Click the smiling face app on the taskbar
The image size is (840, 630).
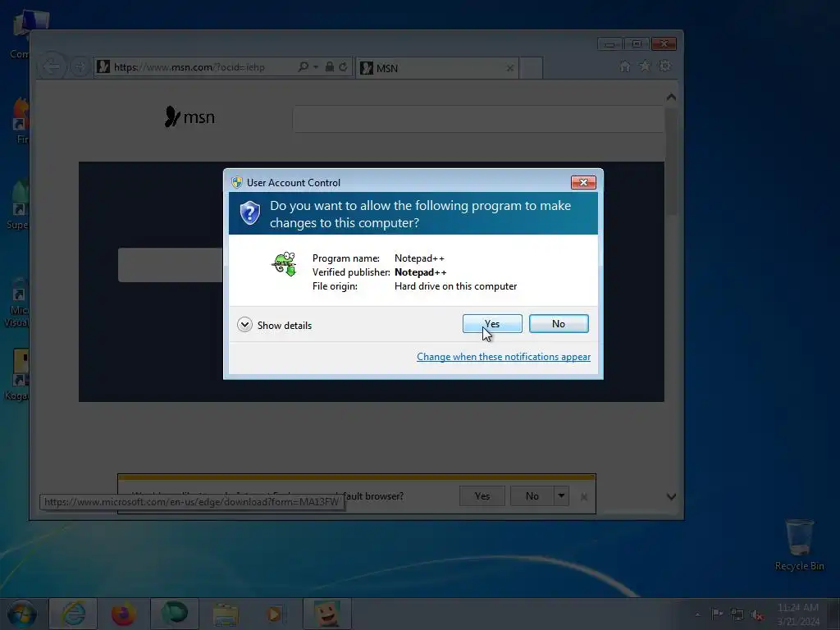[327, 614]
